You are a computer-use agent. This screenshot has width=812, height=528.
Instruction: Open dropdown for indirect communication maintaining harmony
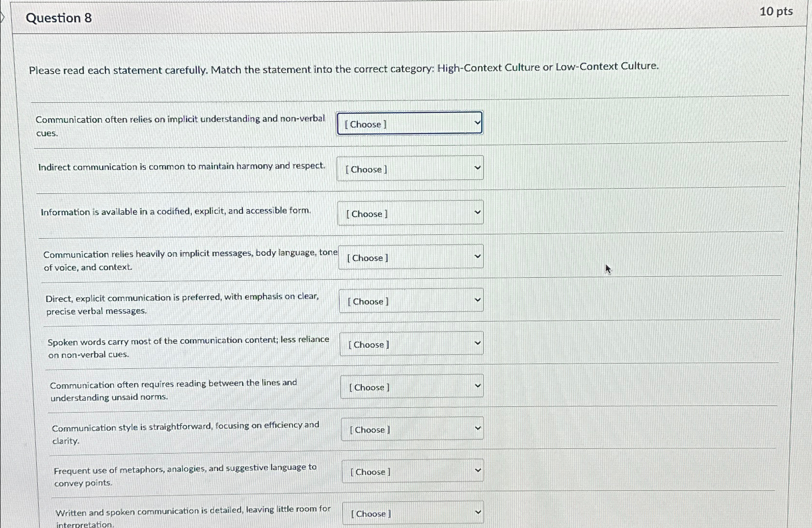[x=410, y=168]
